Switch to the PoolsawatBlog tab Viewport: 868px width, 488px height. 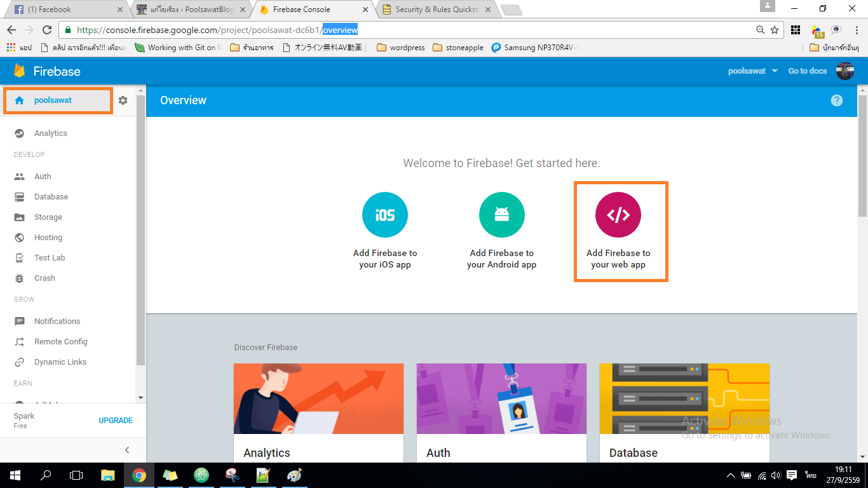pos(191,10)
